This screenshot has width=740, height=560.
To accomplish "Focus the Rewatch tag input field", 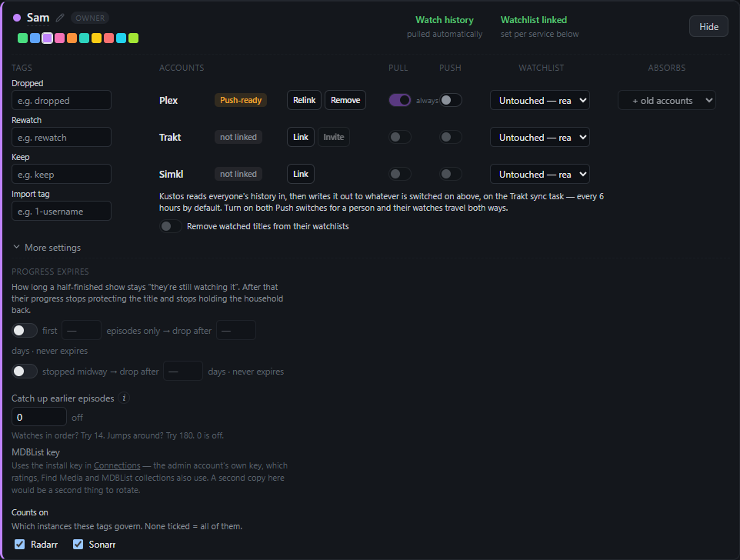I will tap(62, 137).
